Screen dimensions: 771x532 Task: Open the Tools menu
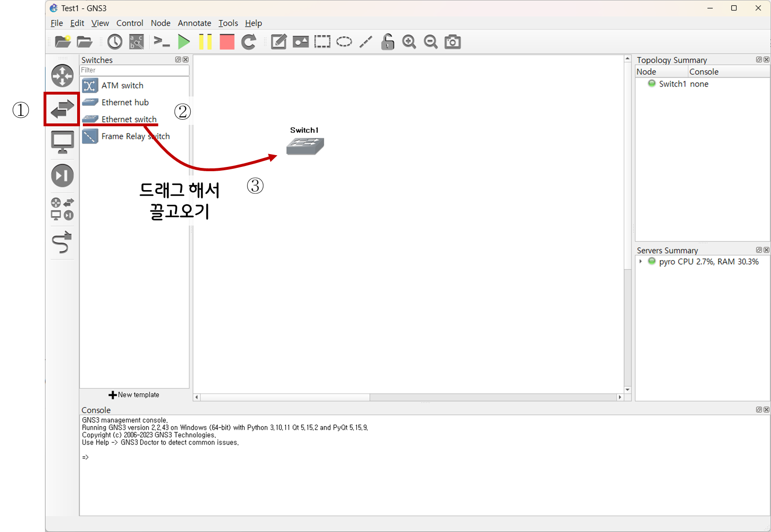pyautogui.click(x=228, y=23)
